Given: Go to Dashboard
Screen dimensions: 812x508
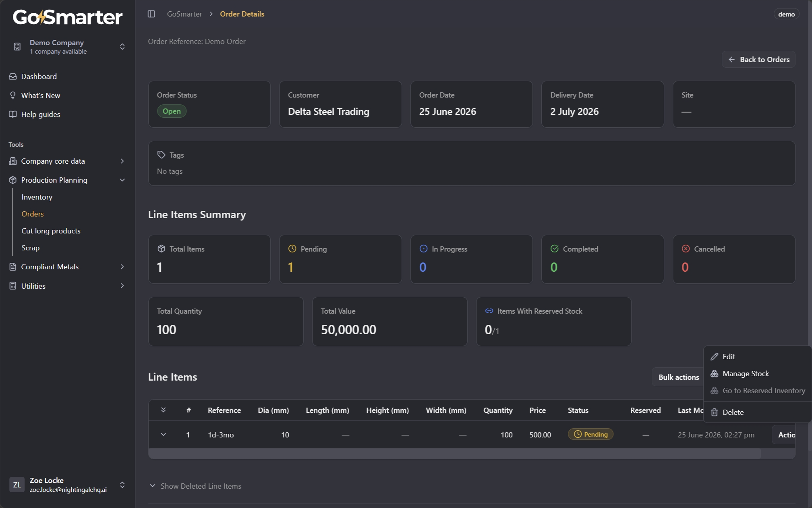Looking at the screenshot, I should pos(39,77).
